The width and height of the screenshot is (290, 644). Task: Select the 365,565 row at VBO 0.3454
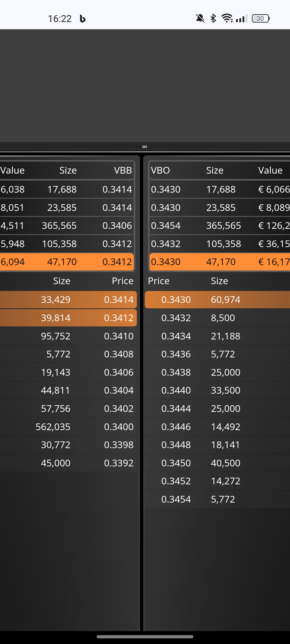[x=220, y=226]
